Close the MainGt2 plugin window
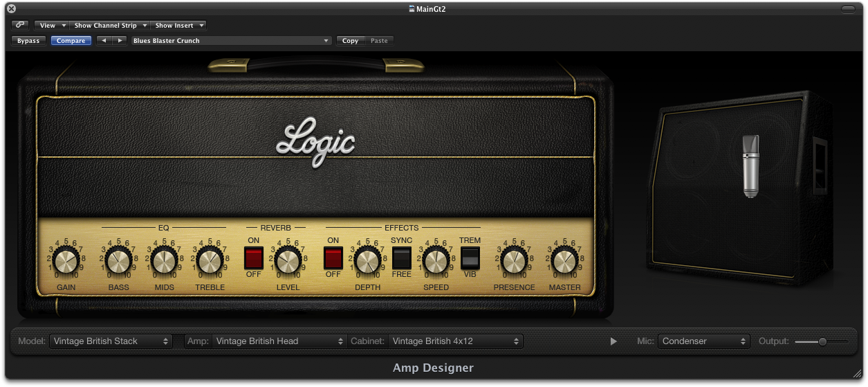Viewport: 868px width, 387px height. pos(11,8)
